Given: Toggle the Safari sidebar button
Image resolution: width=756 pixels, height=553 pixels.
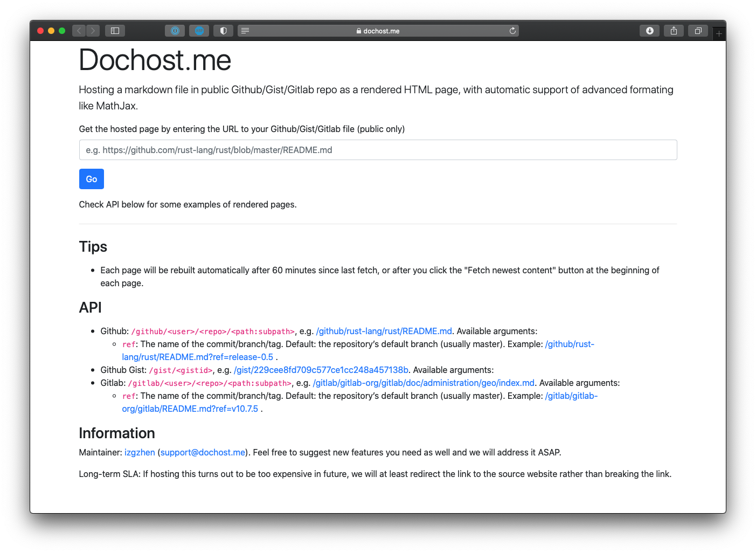Looking at the screenshot, I should pos(115,31).
